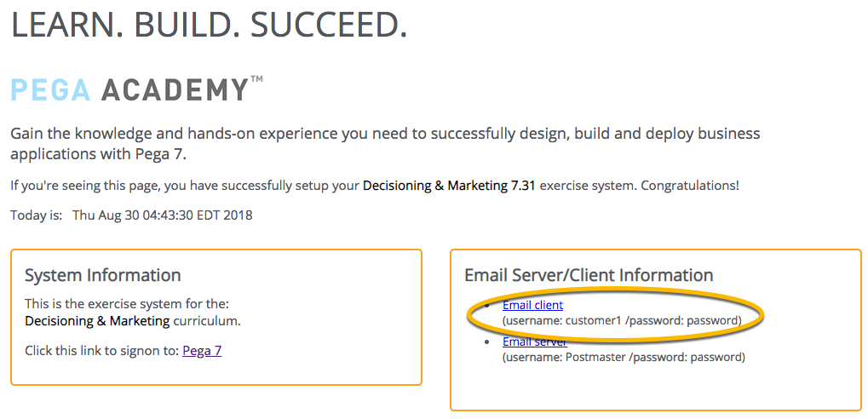
Task: Click the 'Today is:' label
Action: [36, 215]
